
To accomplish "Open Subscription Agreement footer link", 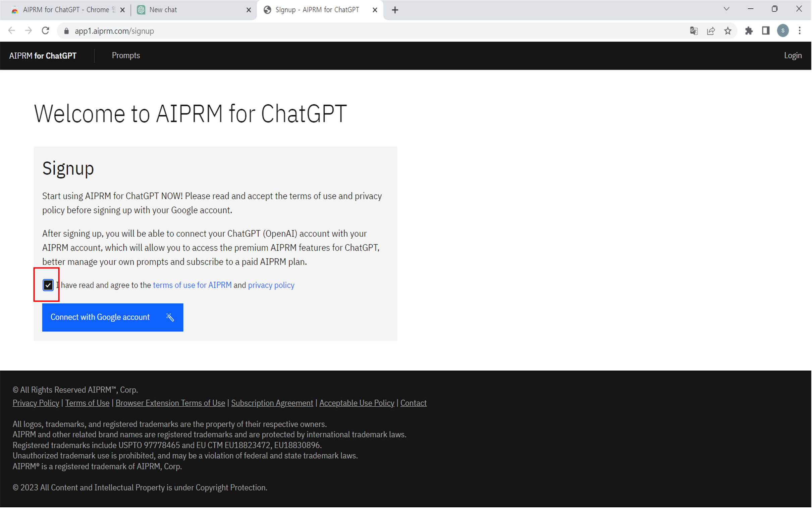I will [x=272, y=403].
